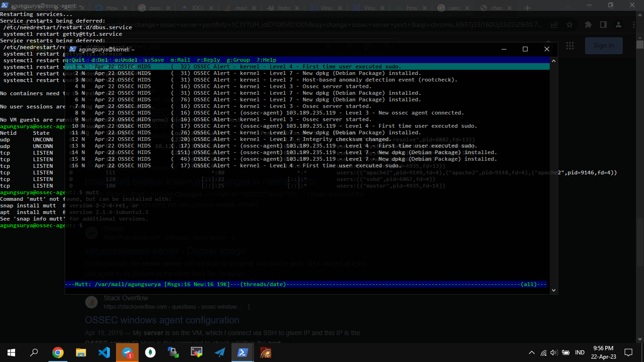Screen dimensions: 644x362
Task: Open the Windows Start menu
Action: [11, 352]
